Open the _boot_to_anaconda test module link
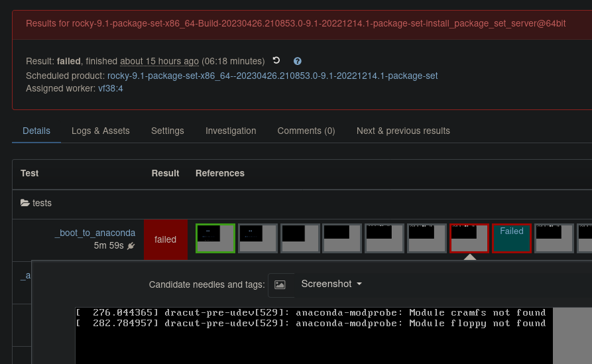This screenshot has height=364, width=592. point(95,233)
